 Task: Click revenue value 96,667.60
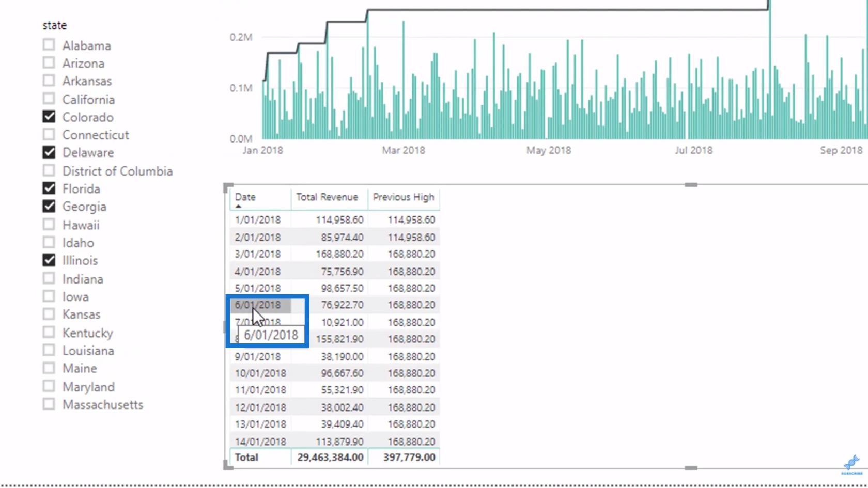pyautogui.click(x=342, y=373)
